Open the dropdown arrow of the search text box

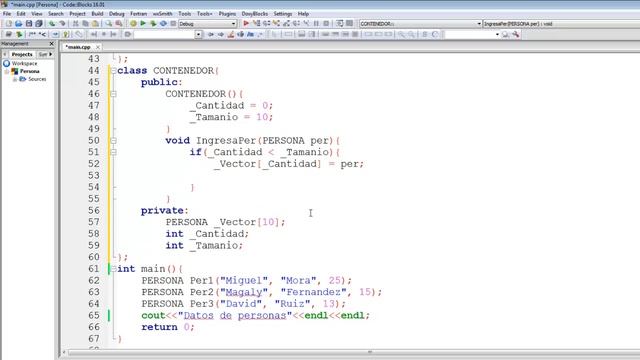pyautogui.click(x=198, y=35)
